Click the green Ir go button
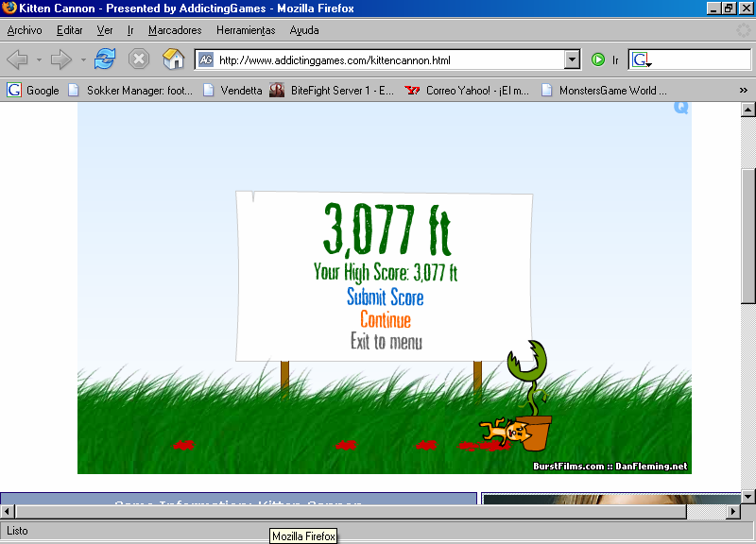The width and height of the screenshot is (756, 544). (598, 59)
